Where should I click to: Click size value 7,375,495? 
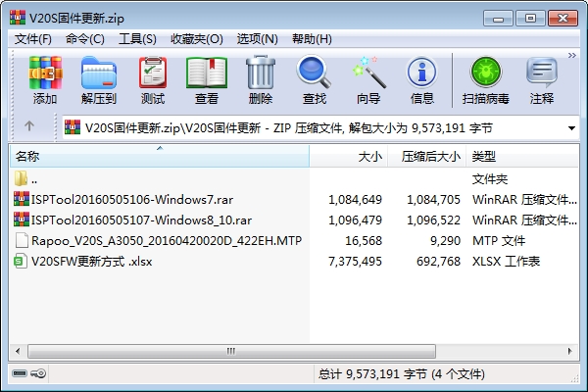[355, 262]
